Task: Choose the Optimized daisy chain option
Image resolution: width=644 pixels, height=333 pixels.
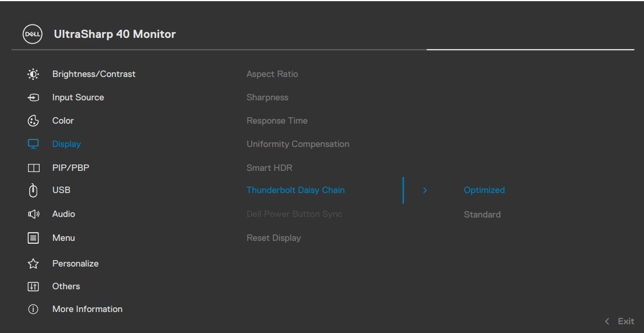Action: pos(484,190)
